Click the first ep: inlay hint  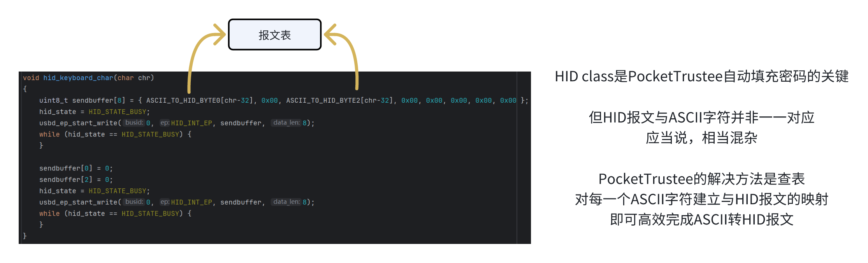[x=165, y=123]
